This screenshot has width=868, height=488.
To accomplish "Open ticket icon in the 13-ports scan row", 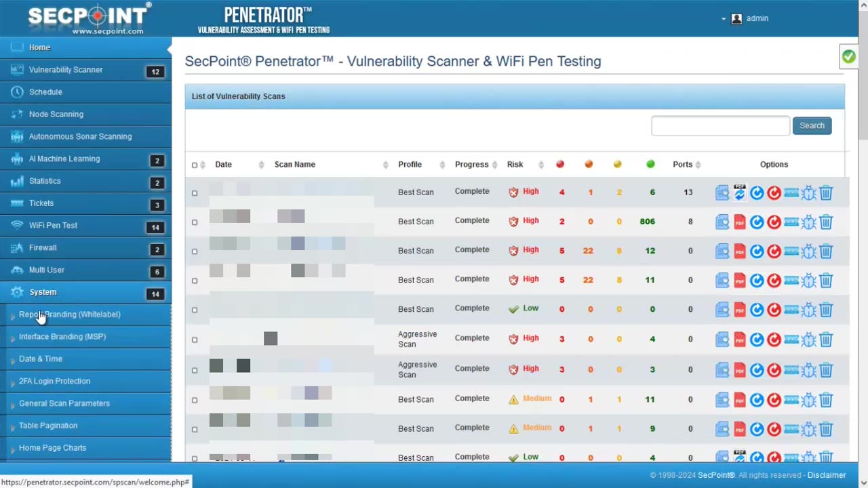I will (x=791, y=193).
